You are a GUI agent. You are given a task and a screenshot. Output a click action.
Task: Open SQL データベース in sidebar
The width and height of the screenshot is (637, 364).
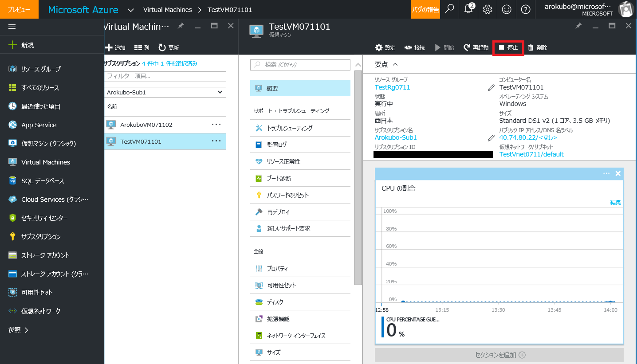coord(52,180)
